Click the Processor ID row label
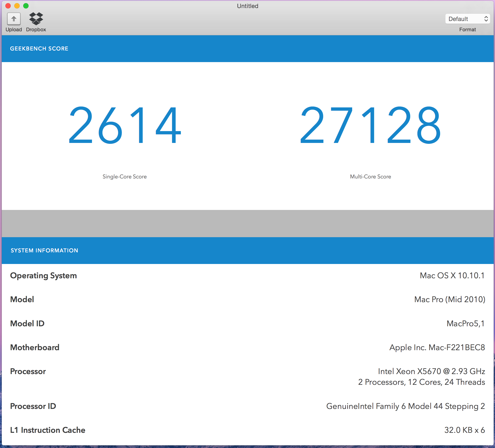Screen dimensions: 495x448 [x=33, y=406]
